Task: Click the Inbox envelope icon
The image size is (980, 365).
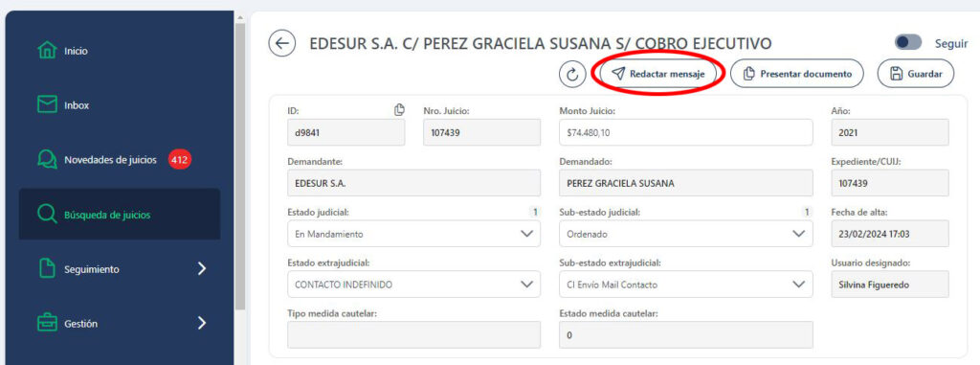Action: point(48,105)
